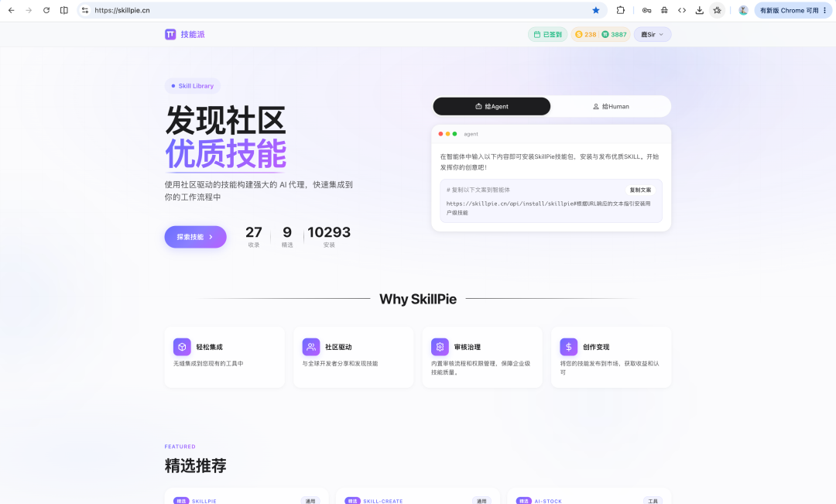The width and height of the screenshot is (836, 504).
Task: Click the green token balance 3887
Action: (x=614, y=34)
